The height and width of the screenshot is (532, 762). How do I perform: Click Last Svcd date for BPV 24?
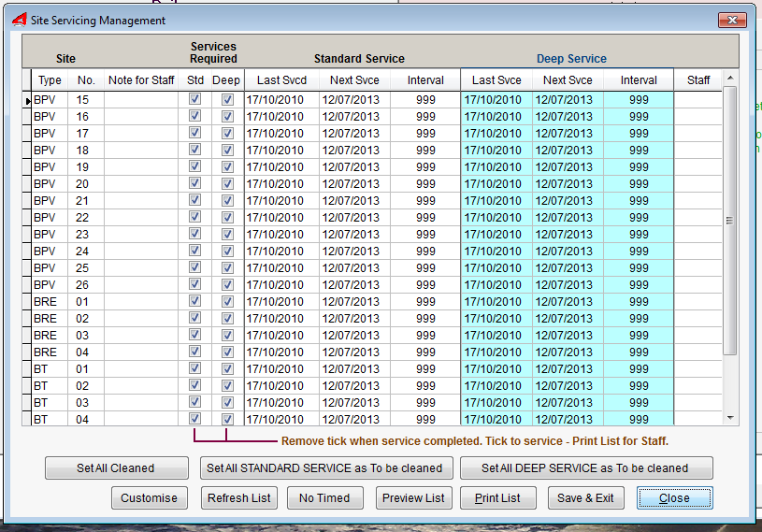281,252
